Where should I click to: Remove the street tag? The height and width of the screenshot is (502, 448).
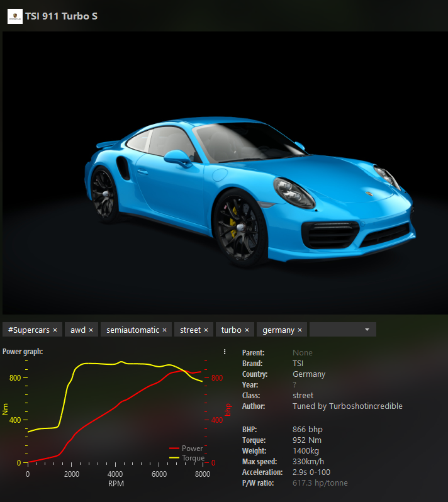206,330
